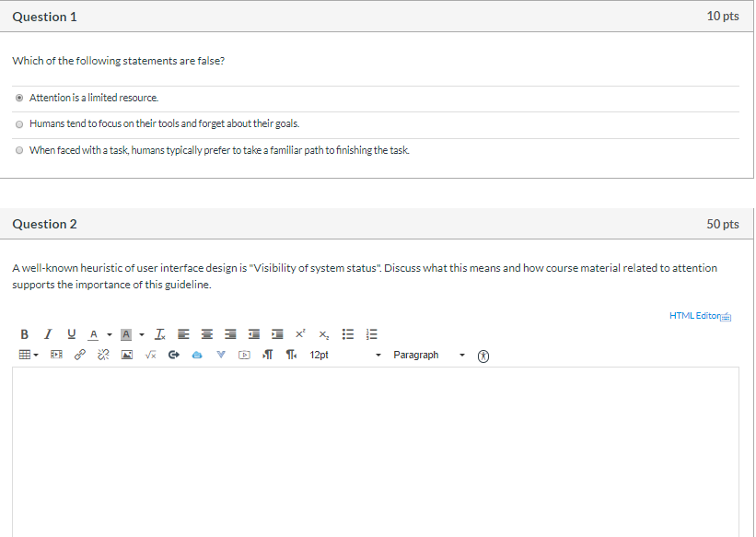756x537 pixels.
Task: Click 'Which of the following statements are false?'
Action: tap(118, 61)
